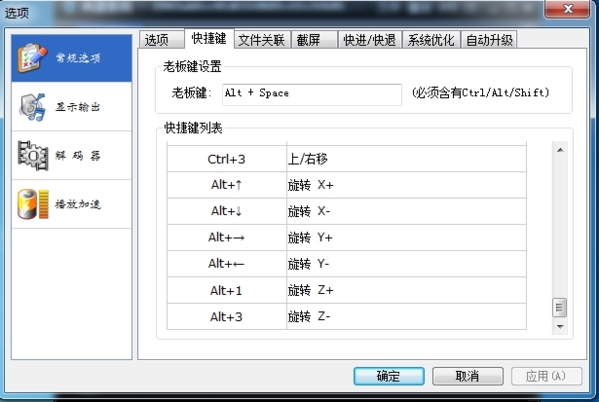Switch to the 快捷键 tab
The height and width of the screenshot is (402, 599).
(209, 39)
